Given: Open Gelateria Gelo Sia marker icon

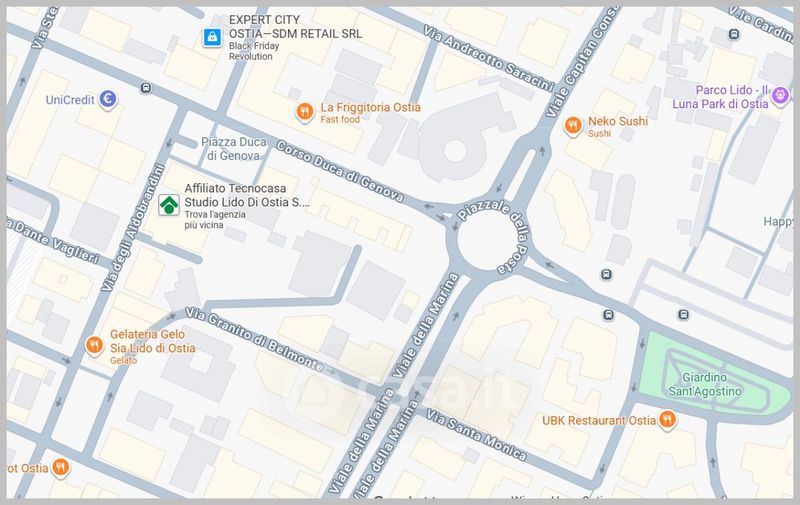Looking at the screenshot, I should (x=94, y=346).
